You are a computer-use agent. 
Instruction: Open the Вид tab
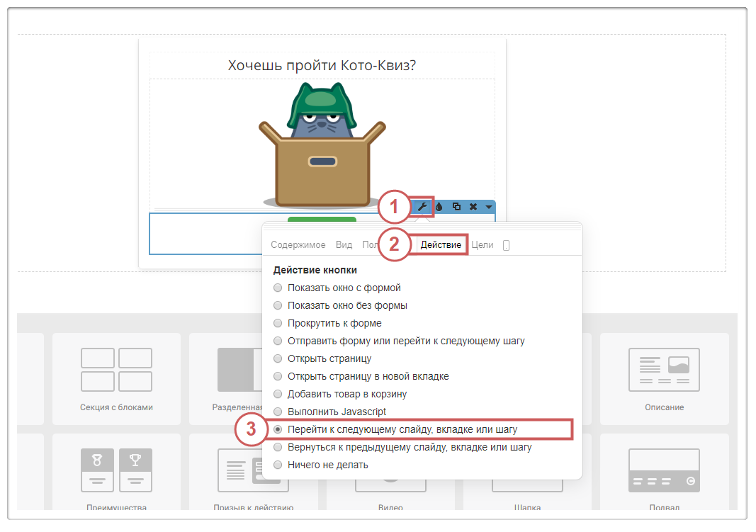pyautogui.click(x=344, y=245)
